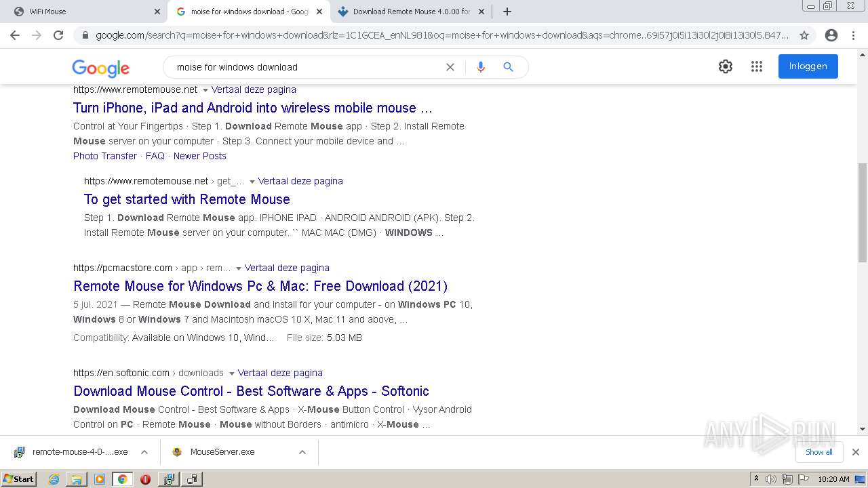The height and width of the screenshot is (488, 868).
Task: Start voice search with the microphone
Action: tap(481, 67)
